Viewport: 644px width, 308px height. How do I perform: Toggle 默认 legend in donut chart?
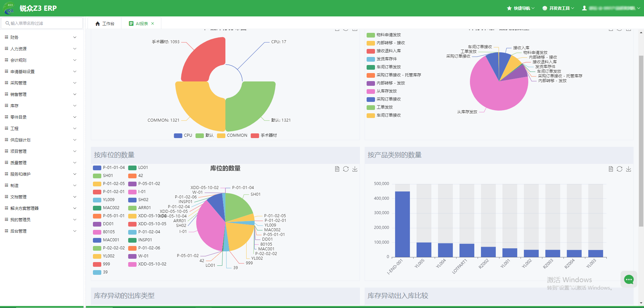pos(205,135)
